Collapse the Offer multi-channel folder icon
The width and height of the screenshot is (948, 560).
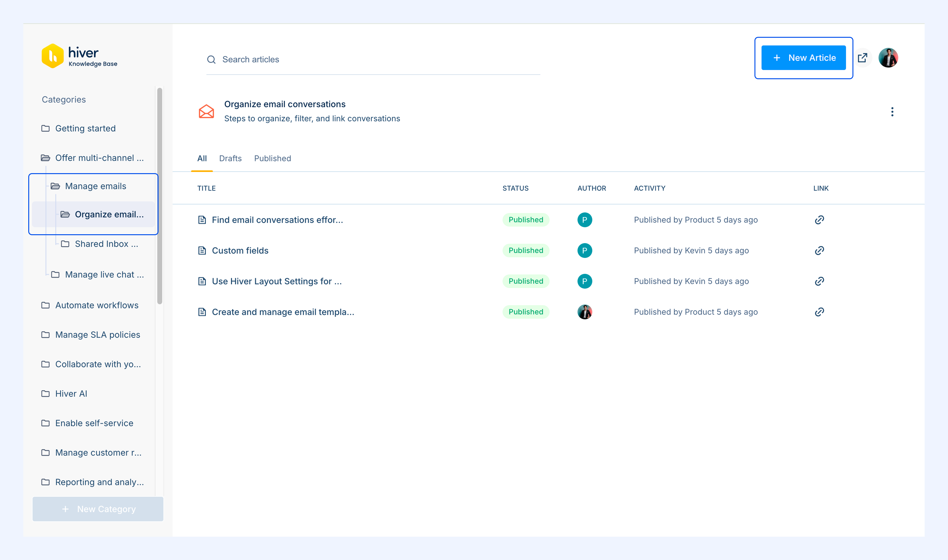coord(45,158)
